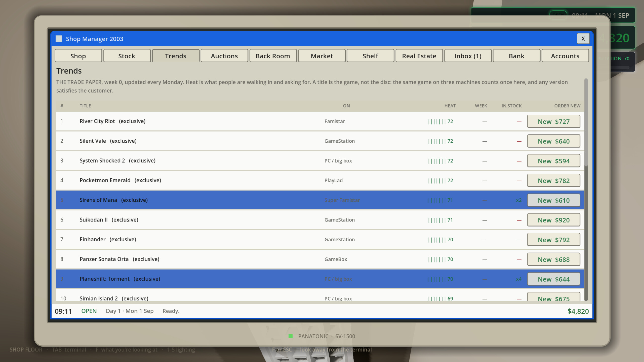Order Suikodan II for $920

(553, 220)
